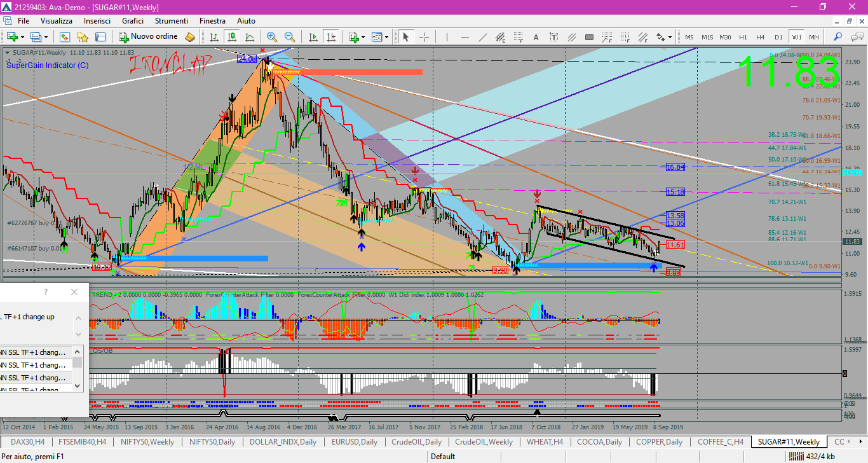Click the Indicators list icon
Viewport: 868px width, 463px height.
pos(353,37)
